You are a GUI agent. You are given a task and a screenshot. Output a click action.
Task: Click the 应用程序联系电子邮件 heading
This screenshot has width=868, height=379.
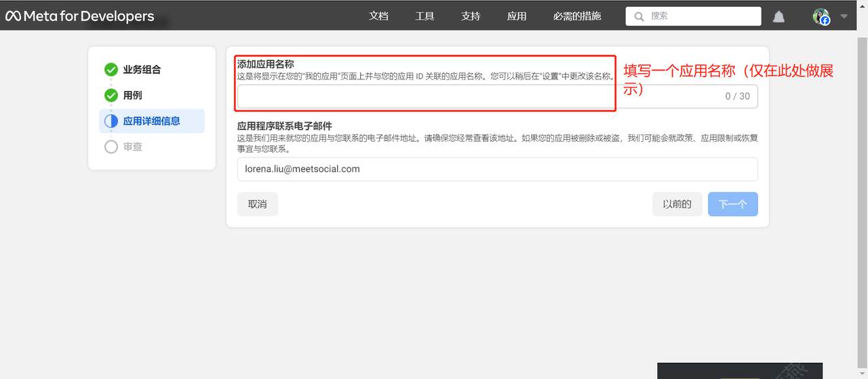click(284, 126)
